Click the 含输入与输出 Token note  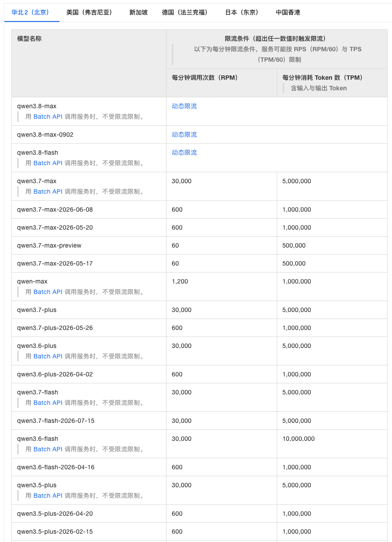click(319, 88)
